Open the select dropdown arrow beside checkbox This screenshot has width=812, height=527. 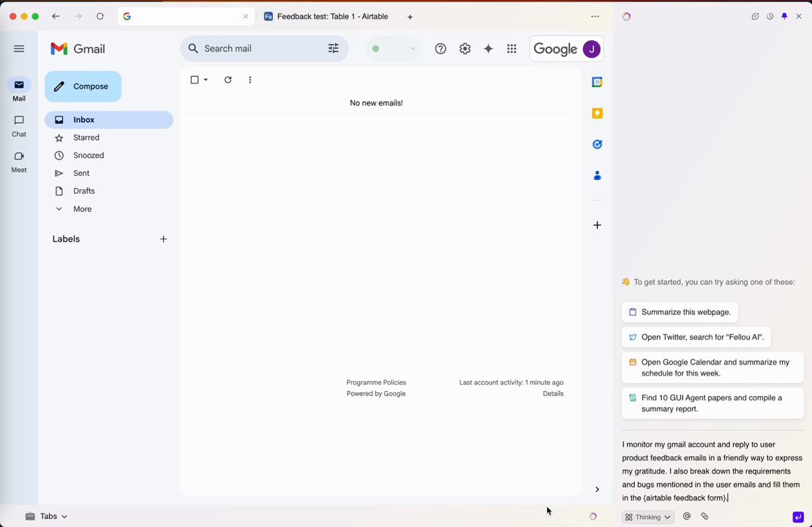click(x=206, y=80)
